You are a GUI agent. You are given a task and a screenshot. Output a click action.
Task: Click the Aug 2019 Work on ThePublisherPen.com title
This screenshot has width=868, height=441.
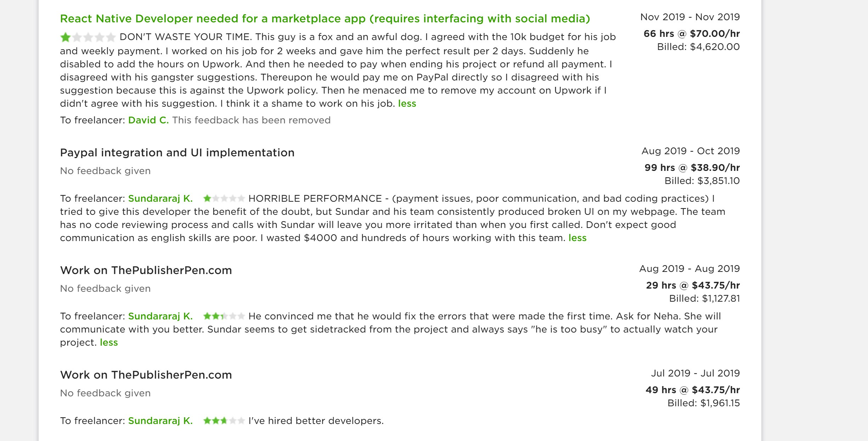click(x=146, y=270)
